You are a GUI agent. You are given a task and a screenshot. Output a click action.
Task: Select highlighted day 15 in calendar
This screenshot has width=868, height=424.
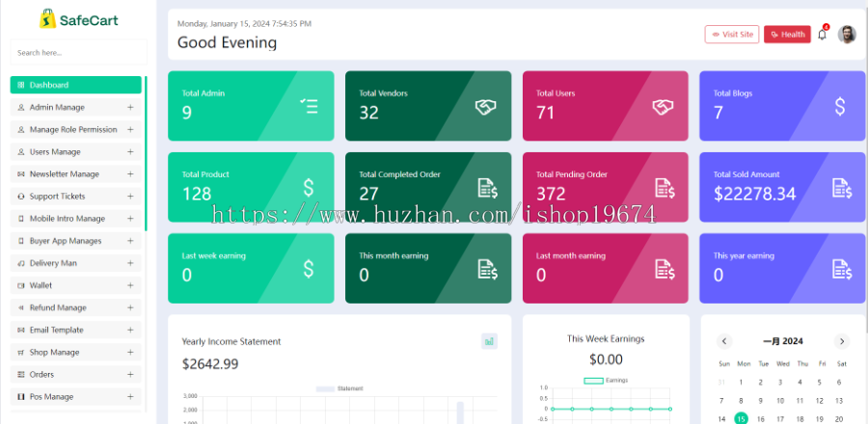pos(741,419)
